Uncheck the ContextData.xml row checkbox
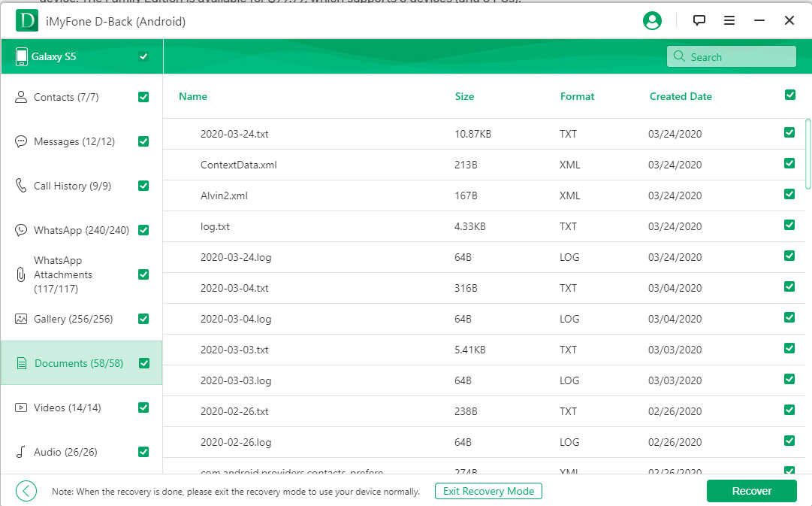This screenshot has height=506, width=812. (789, 163)
